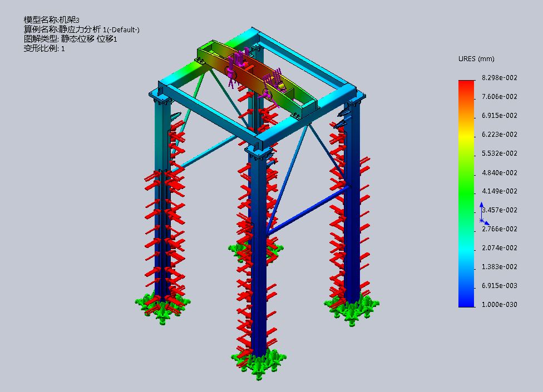Click legend value 1.383e-002
This screenshot has width=543, height=392.
tap(500, 267)
